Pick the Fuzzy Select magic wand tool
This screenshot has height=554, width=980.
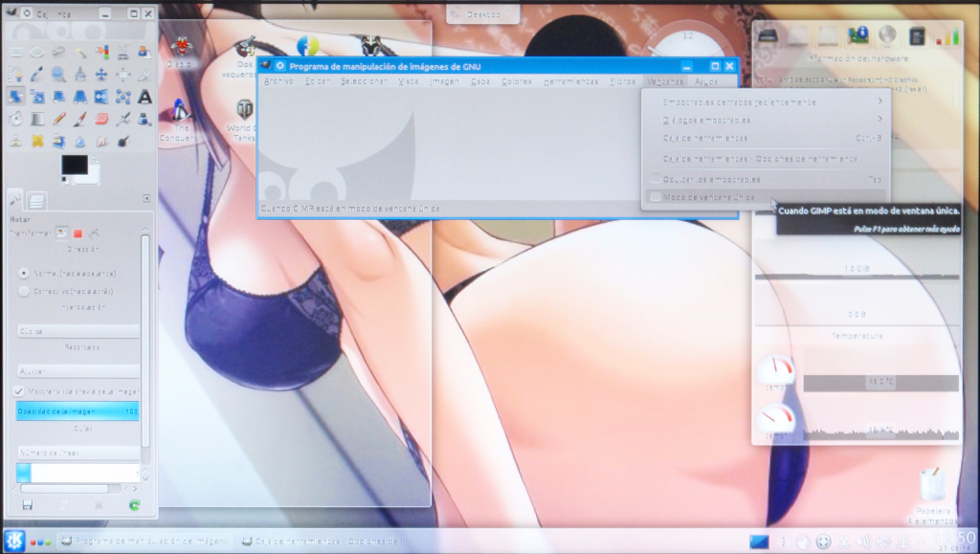(80, 52)
